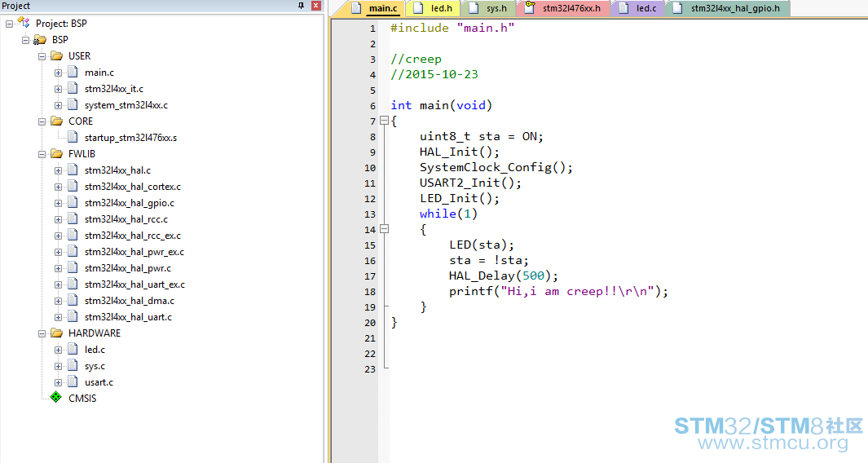Image resolution: width=868 pixels, height=463 pixels.
Task: Click the file icon of sys.c in tree
Action: (73, 365)
